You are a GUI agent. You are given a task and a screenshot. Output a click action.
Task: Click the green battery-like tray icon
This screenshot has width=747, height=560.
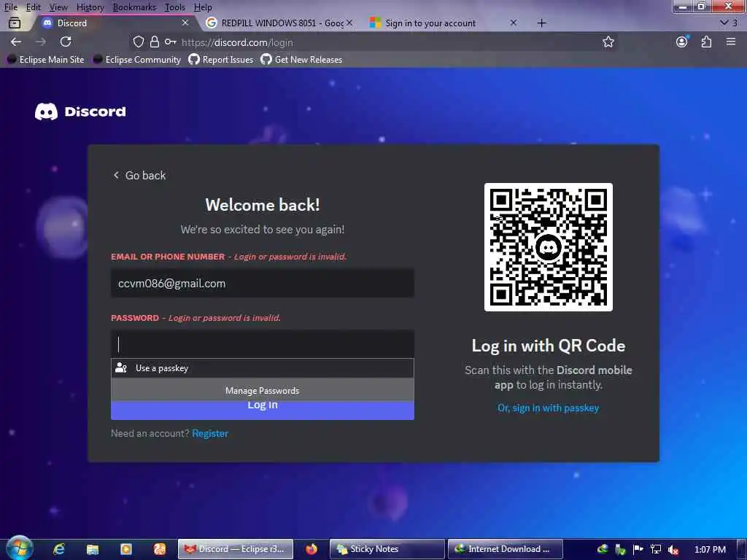point(620,550)
